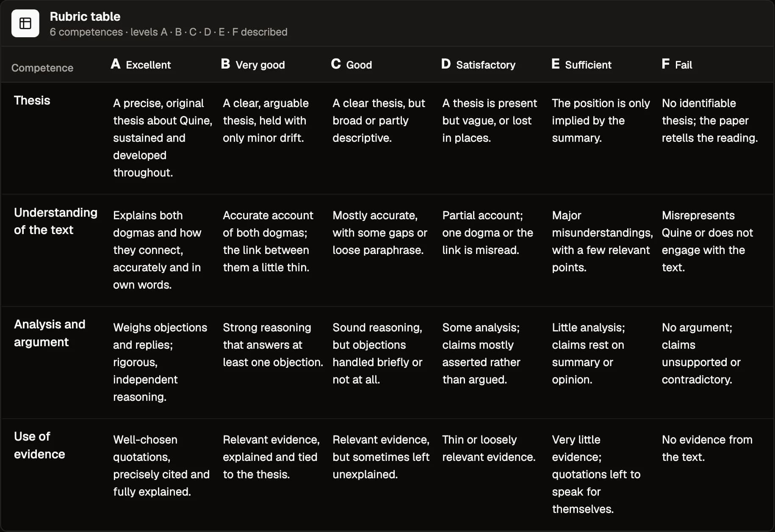
Task: Click the Rubric table title
Action: coord(85,17)
